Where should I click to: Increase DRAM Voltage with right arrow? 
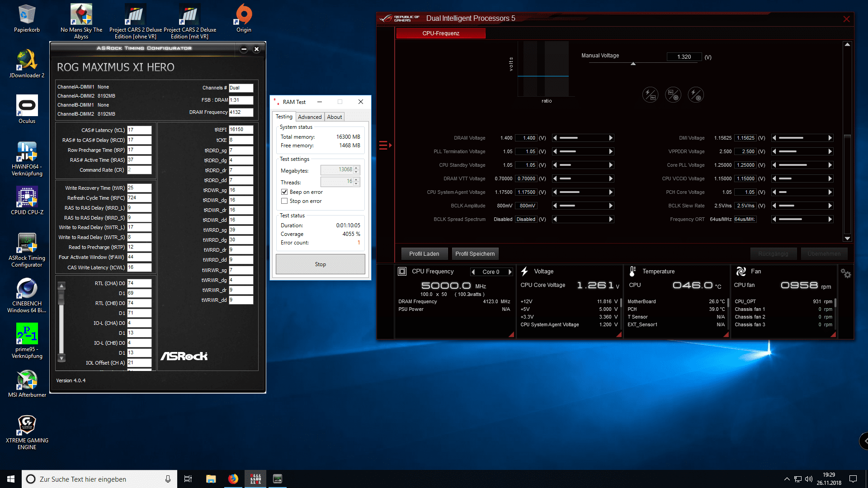611,138
